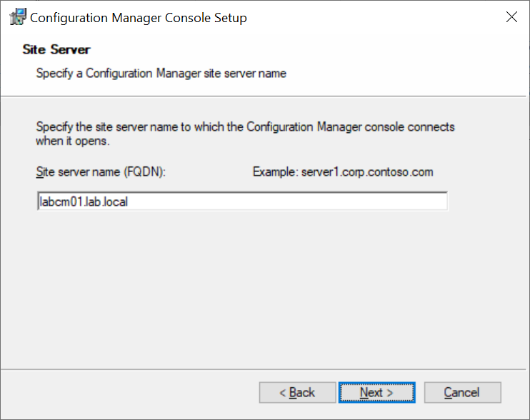Click the labcm01.lab.local text in the field

pos(84,201)
